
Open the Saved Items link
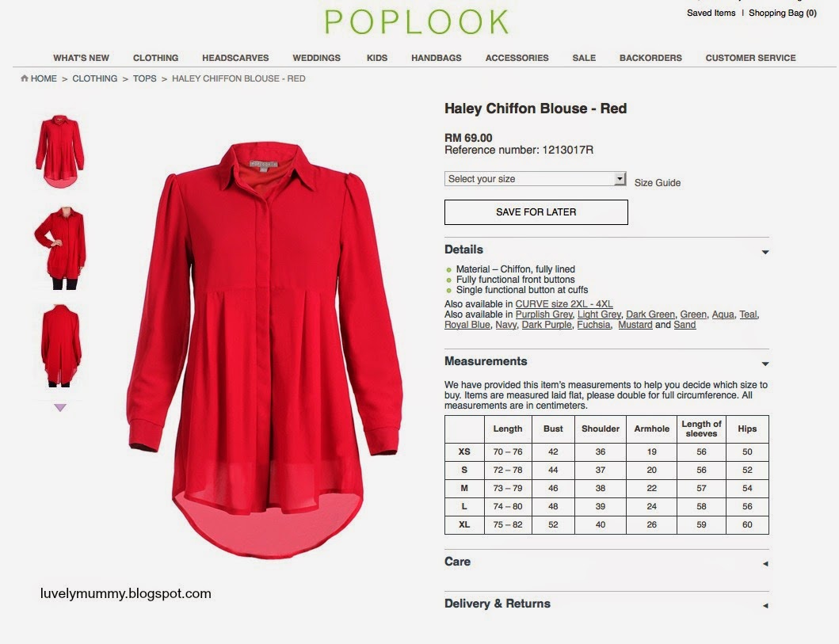pyautogui.click(x=711, y=13)
